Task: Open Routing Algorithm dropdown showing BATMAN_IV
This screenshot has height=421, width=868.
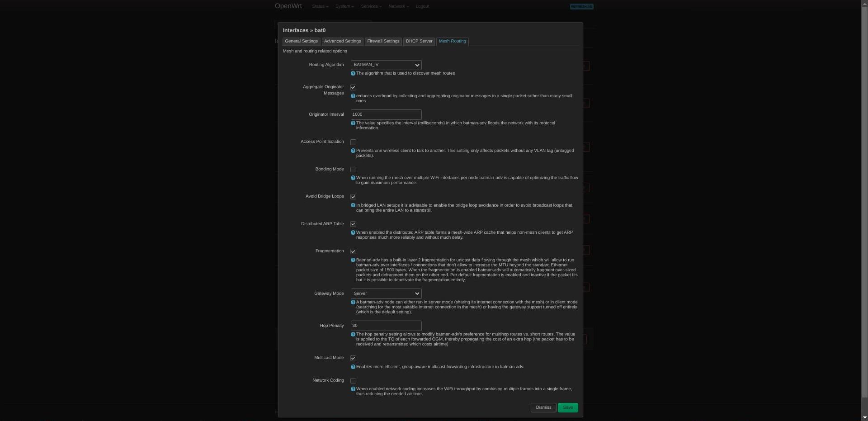Action: [386, 65]
